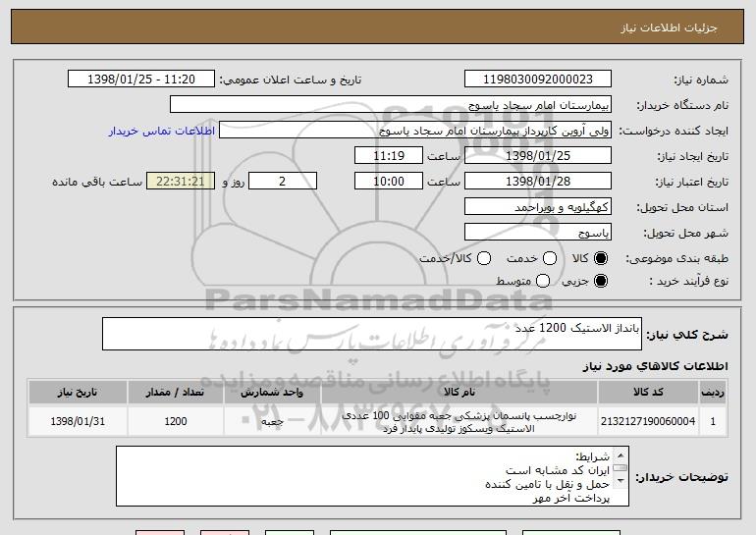Click the واحد شمارش column header
This screenshot has height=535, width=756.
272,393
